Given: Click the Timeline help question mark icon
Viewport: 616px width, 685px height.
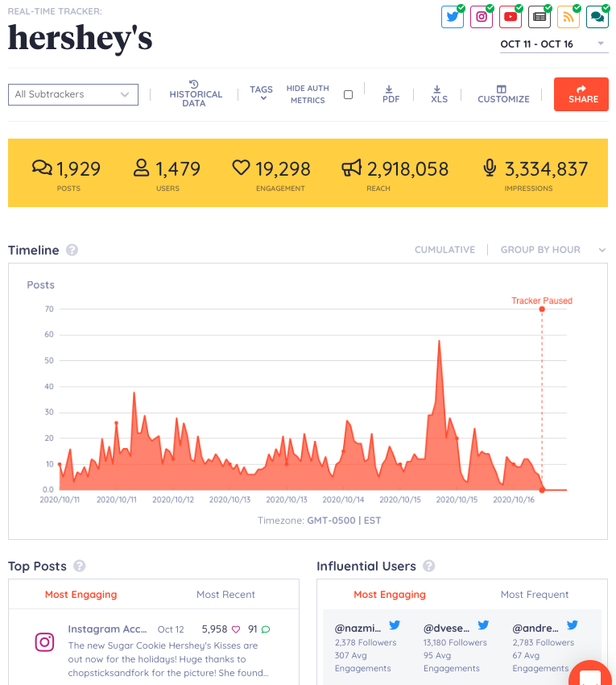Looking at the screenshot, I should click(72, 250).
